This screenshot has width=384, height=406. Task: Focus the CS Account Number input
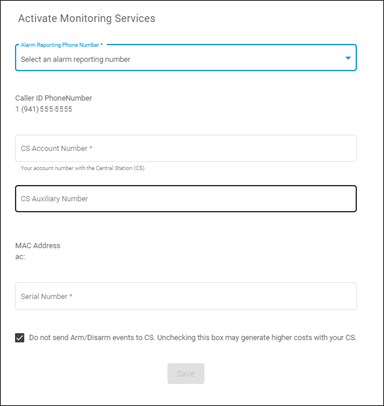pos(186,148)
